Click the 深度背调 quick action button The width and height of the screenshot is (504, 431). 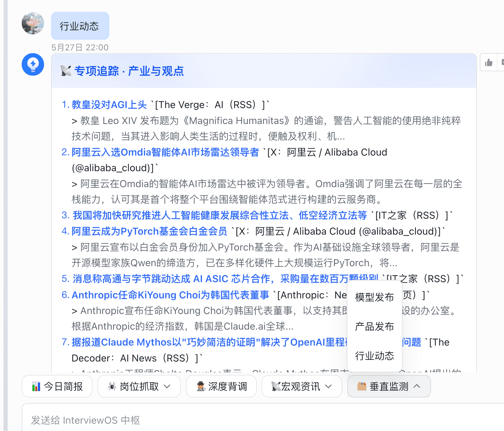point(221,386)
